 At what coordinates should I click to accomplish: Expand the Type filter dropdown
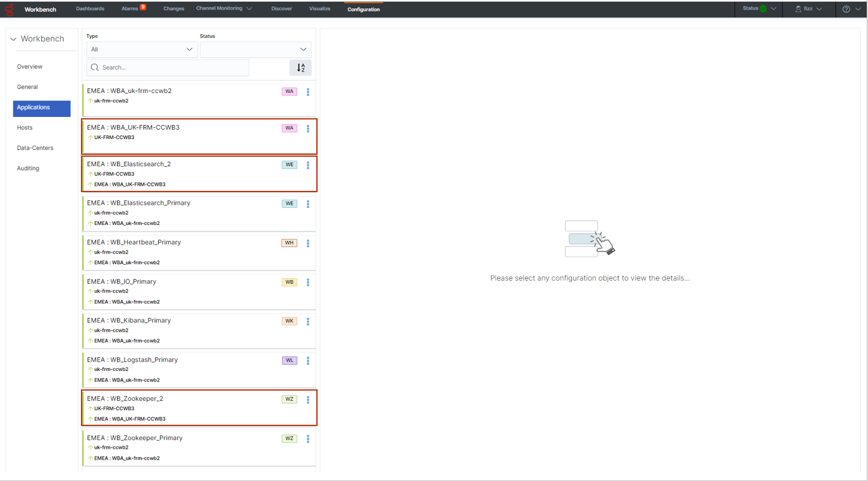[x=142, y=49]
